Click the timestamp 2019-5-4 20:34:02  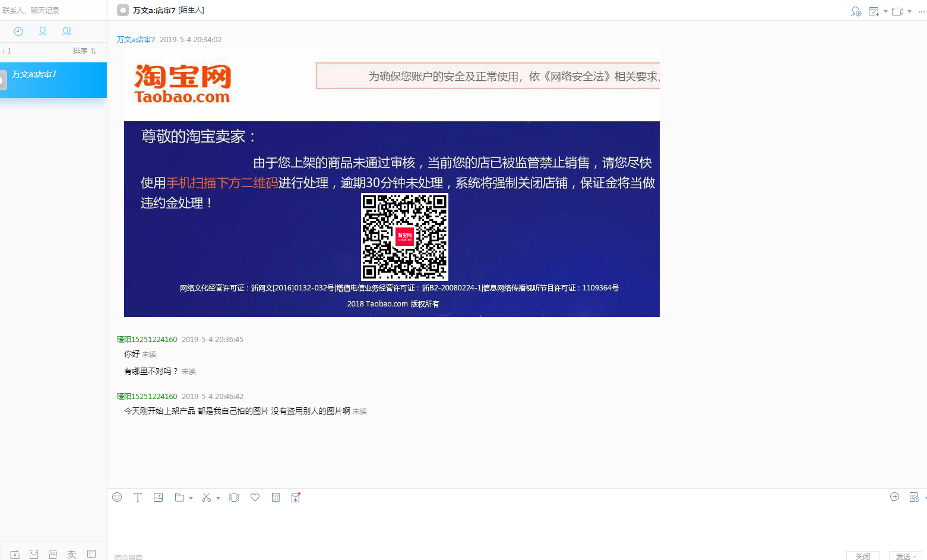click(191, 40)
